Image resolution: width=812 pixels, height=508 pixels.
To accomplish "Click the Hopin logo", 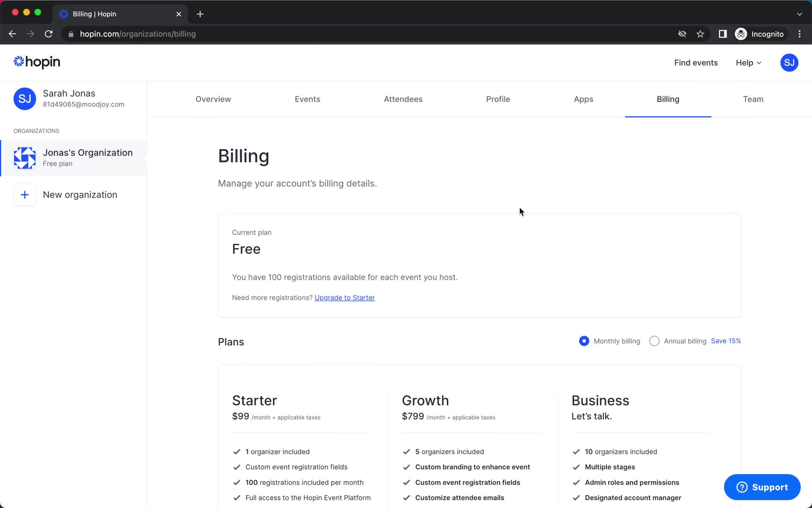I will [x=37, y=62].
